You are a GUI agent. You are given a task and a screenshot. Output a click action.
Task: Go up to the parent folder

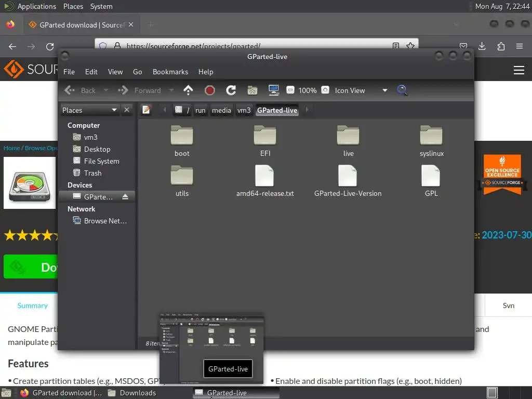pos(188,90)
